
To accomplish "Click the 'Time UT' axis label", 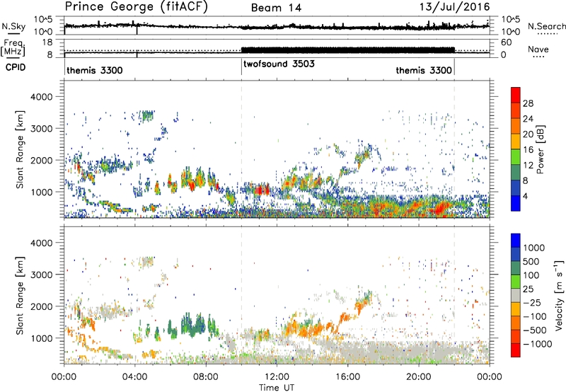I will [277, 388].
